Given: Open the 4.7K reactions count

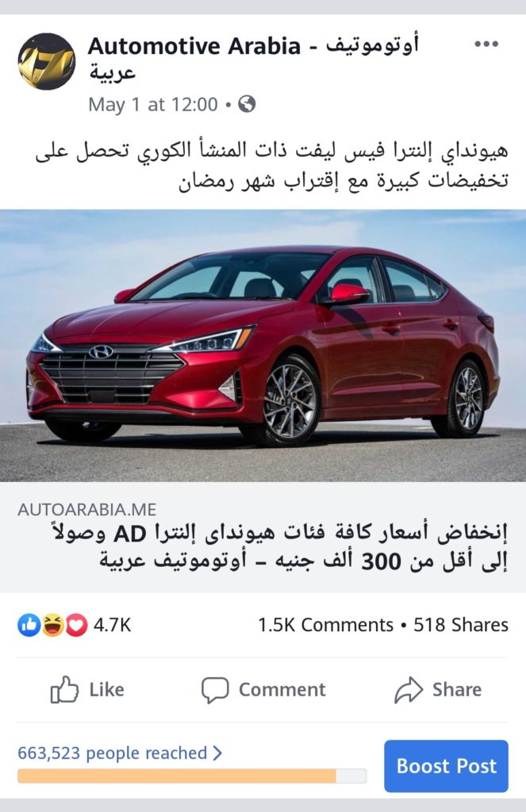Looking at the screenshot, I should click(x=112, y=625).
